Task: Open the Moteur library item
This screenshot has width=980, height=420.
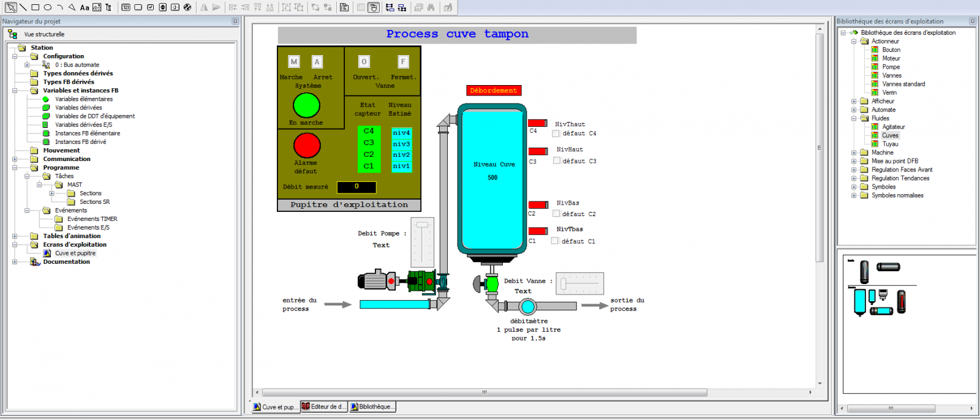Action: point(891,58)
